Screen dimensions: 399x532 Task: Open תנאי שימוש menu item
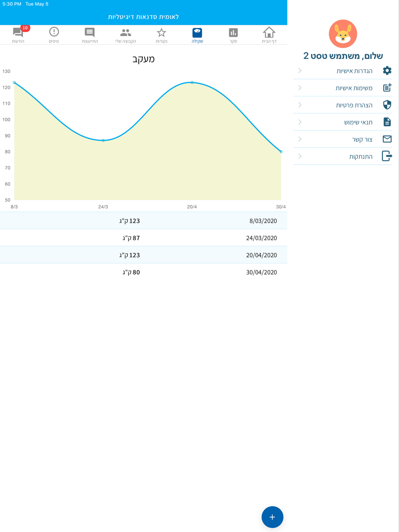[358, 122]
